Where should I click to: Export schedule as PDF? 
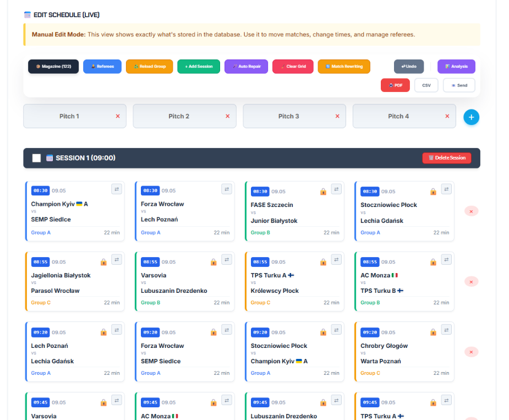[395, 85]
